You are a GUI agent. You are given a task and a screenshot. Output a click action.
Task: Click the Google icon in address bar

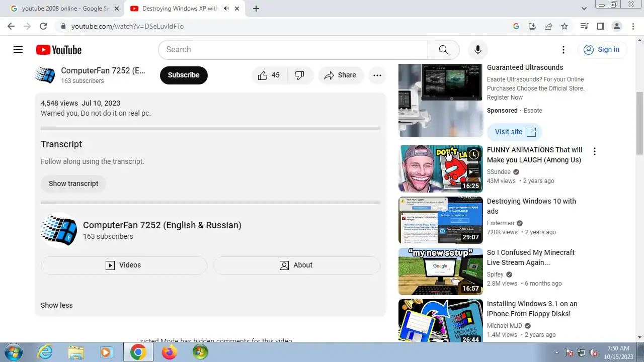(x=516, y=26)
